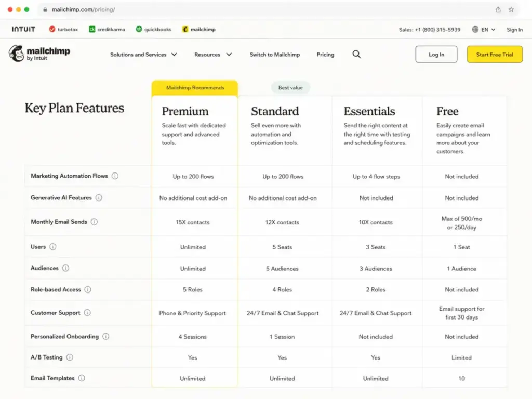The image size is (532, 399).
Task: Click the browser share icon
Action: coord(498,9)
